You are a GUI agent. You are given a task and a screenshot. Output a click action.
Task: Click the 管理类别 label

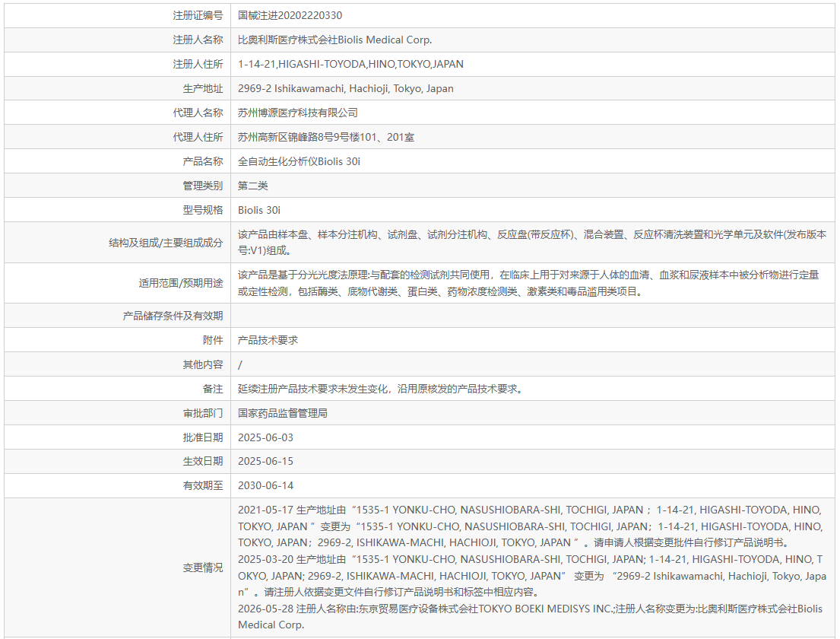(x=202, y=186)
